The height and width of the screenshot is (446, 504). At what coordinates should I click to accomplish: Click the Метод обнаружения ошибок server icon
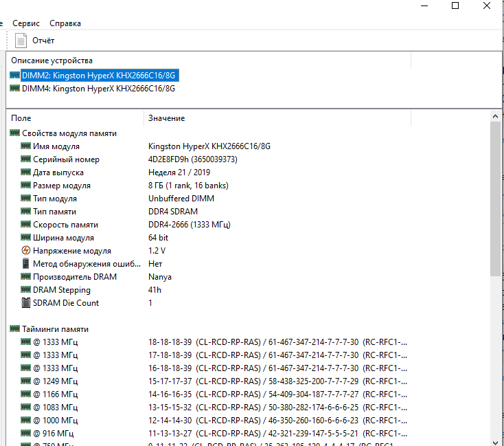coord(25,264)
